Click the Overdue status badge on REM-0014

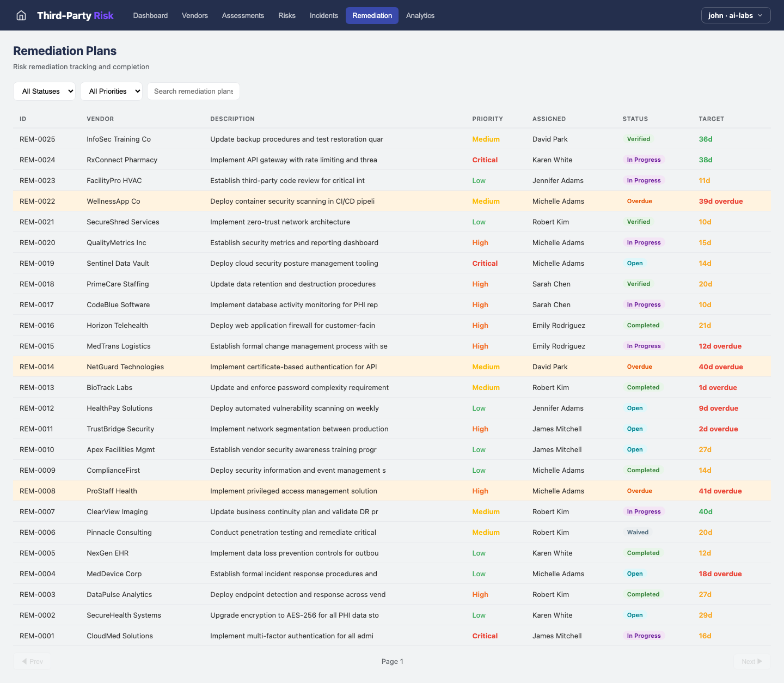[x=639, y=367]
